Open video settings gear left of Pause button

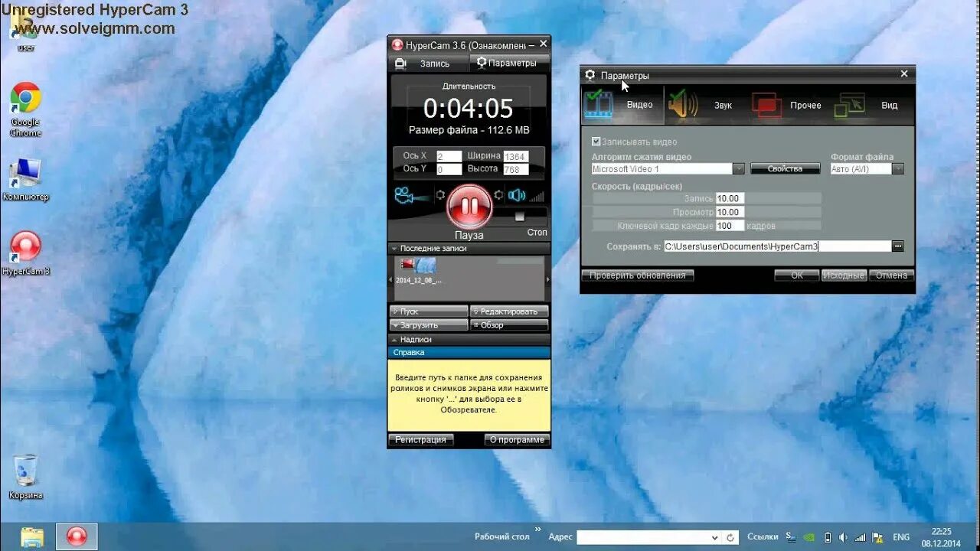[x=440, y=195]
